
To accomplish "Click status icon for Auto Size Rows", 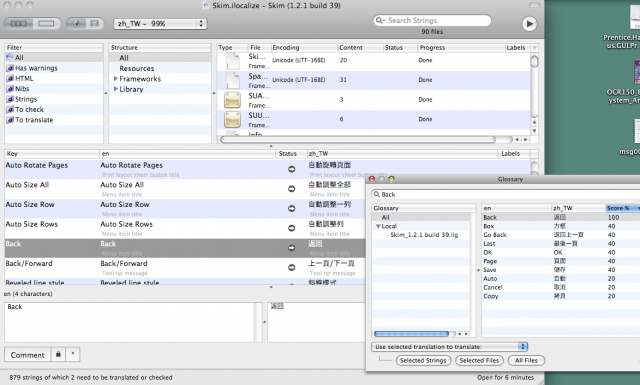I will 291,228.
